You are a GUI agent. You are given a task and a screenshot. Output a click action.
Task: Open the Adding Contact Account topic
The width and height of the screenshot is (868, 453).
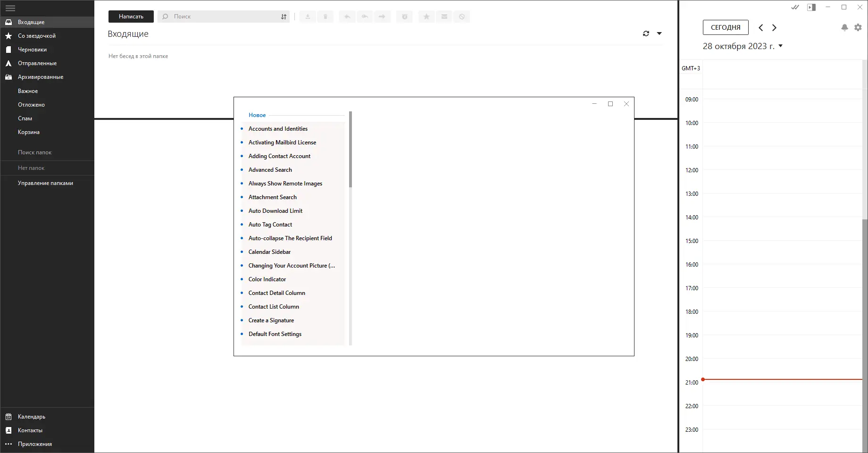point(292,156)
